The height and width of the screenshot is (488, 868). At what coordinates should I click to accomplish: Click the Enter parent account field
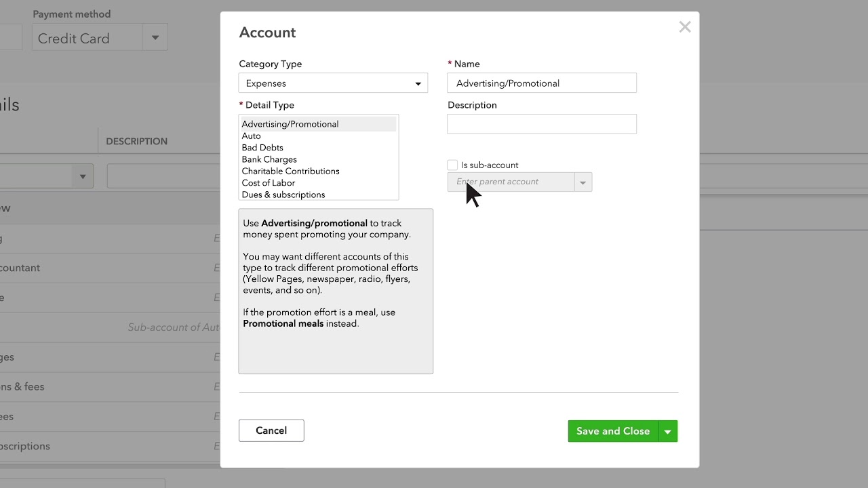511,182
